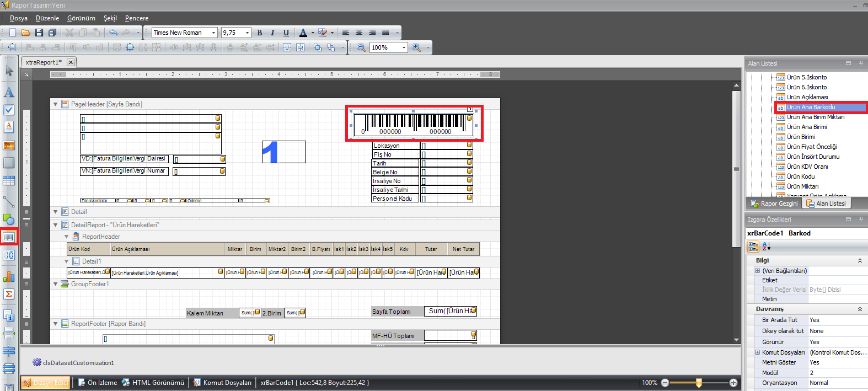Collapse the PageHeader band
The height and width of the screenshot is (391, 868).
point(55,104)
